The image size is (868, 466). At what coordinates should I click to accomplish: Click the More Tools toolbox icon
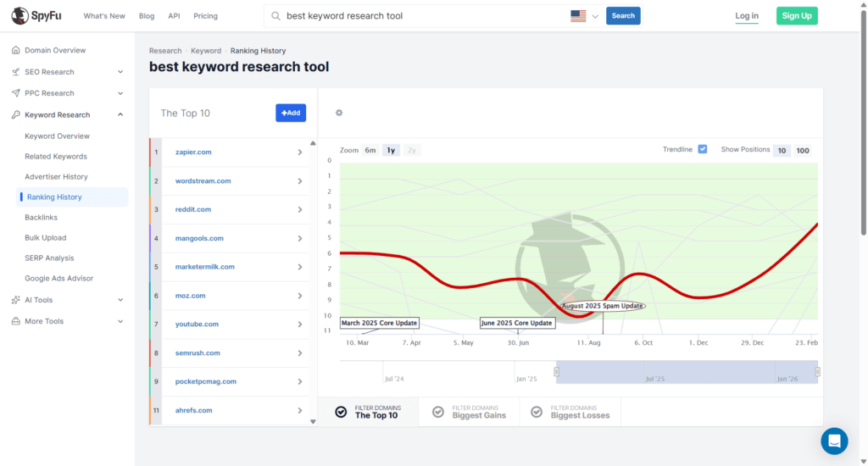[x=15, y=321]
